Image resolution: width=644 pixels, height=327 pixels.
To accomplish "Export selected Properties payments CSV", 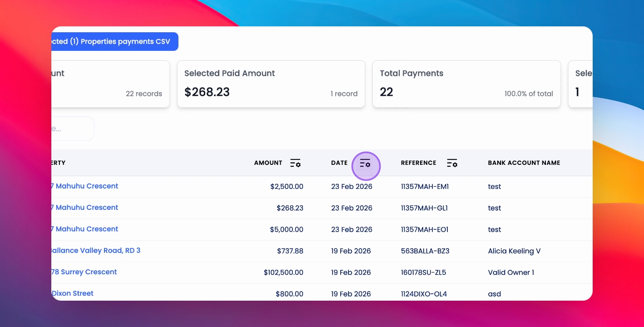I will pos(115,41).
